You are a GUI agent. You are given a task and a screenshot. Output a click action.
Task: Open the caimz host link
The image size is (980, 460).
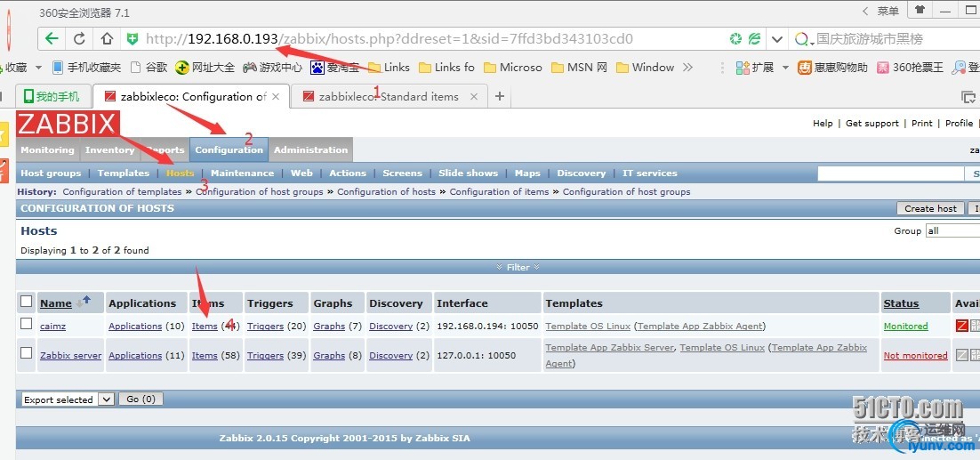[x=53, y=327]
